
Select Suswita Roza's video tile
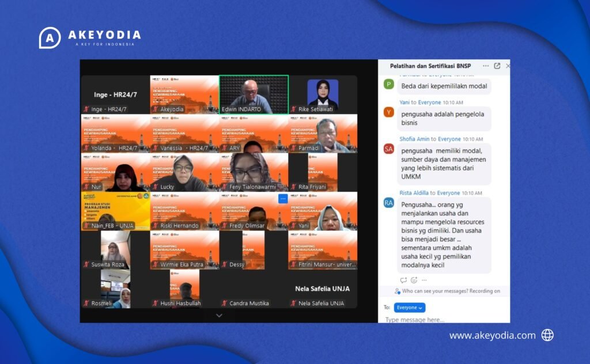coord(115,250)
